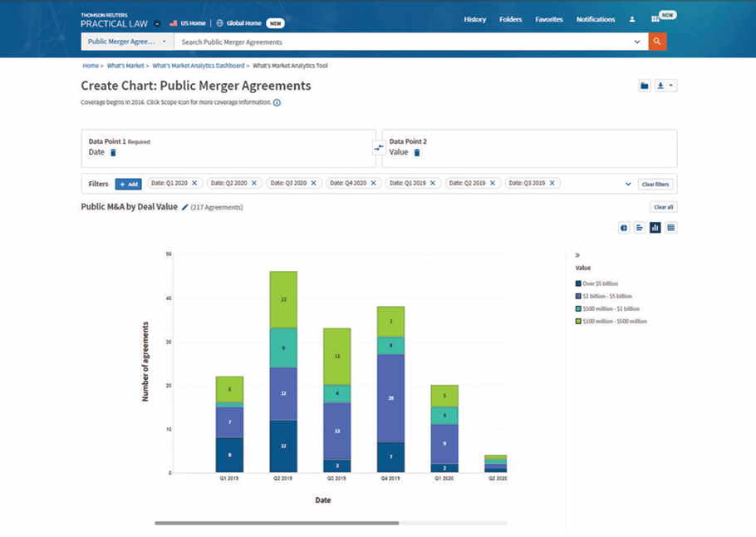Viewport: 756px width, 537px height.
Task: Remove the Date: Q3 2019 filter
Action: tap(552, 183)
